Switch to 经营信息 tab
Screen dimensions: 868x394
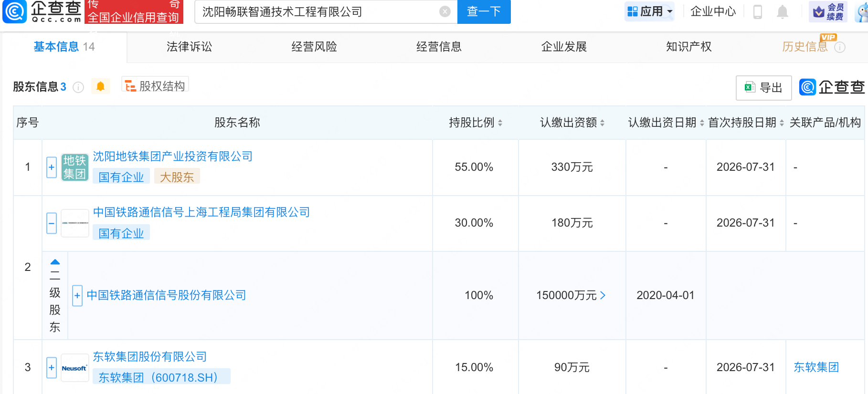[439, 47]
